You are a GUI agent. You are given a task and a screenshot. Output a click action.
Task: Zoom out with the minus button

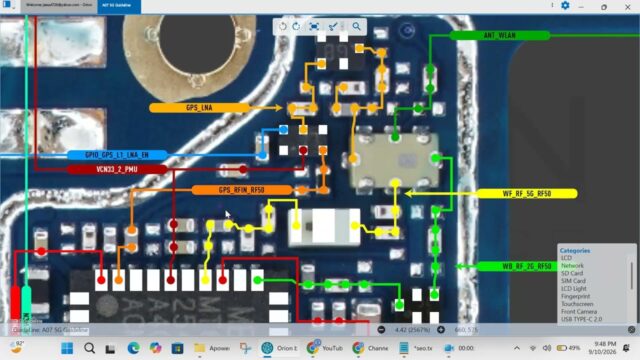381,329
